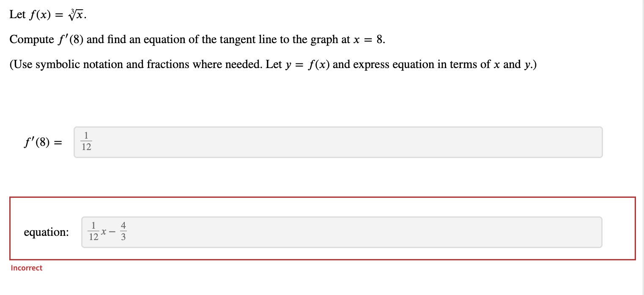Image resolution: width=644 pixels, height=295 pixels.
Task: Click the x variable in the equation answer
Action: [x=103, y=233]
